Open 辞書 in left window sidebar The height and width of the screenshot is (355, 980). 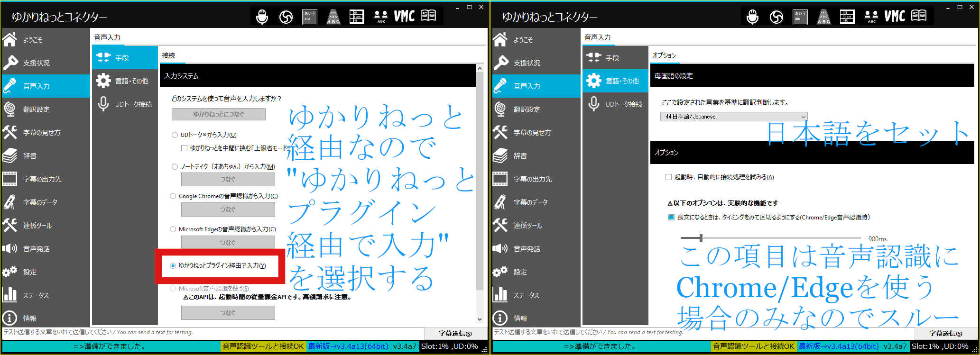click(x=45, y=155)
